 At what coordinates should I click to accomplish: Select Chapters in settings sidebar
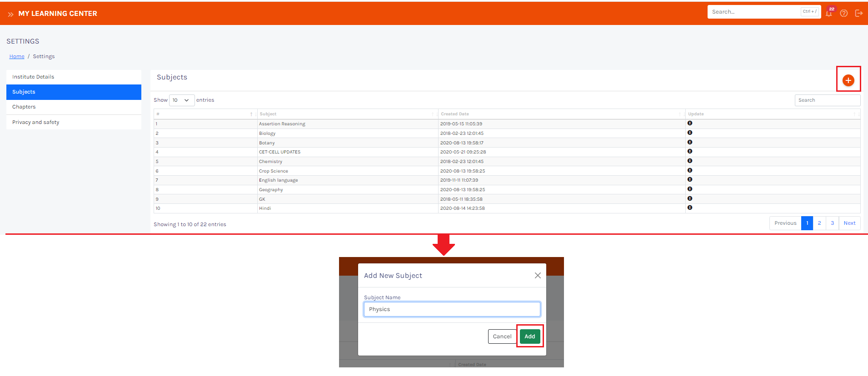point(24,107)
